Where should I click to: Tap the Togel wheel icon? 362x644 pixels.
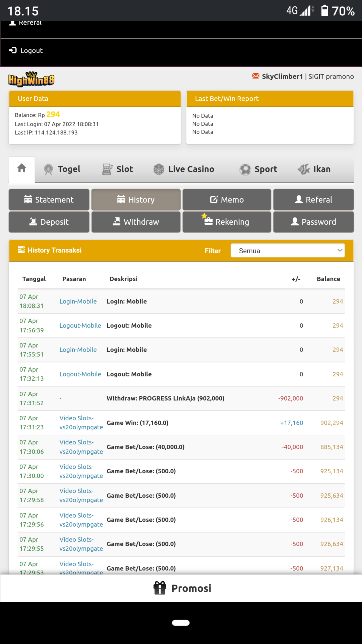click(48, 169)
